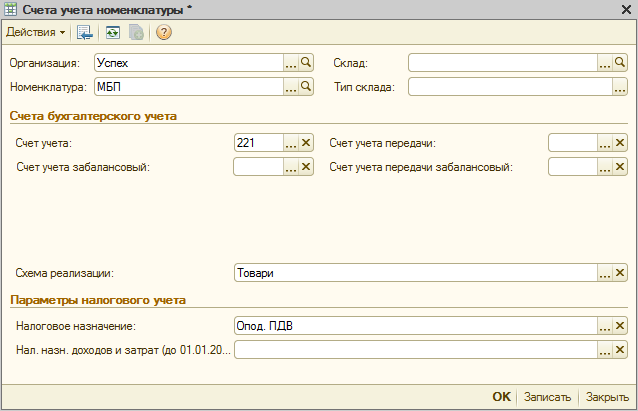Viewport: 638px width, 411px height.
Task: Open selection list for Организация (ellipsis button)
Action: click(x=291, y=62)
